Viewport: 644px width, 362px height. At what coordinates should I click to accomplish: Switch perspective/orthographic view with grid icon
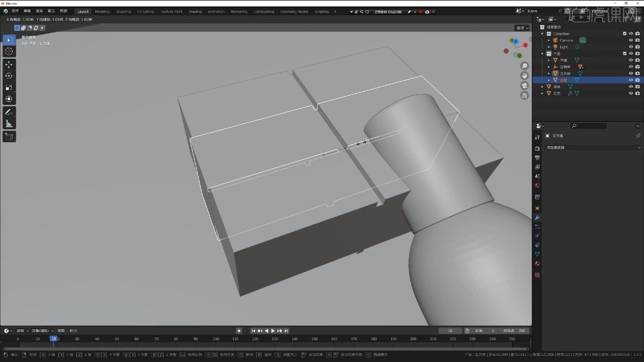coord(525,96)
